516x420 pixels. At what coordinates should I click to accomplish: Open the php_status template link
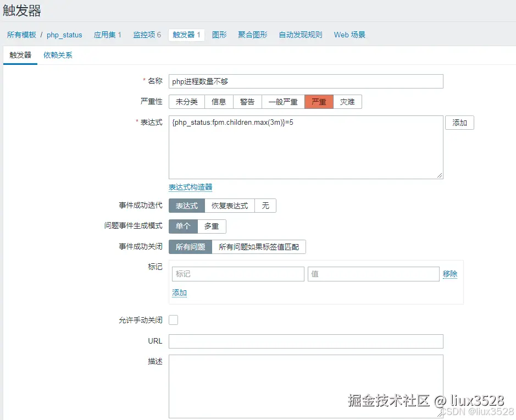click(64, 35)
